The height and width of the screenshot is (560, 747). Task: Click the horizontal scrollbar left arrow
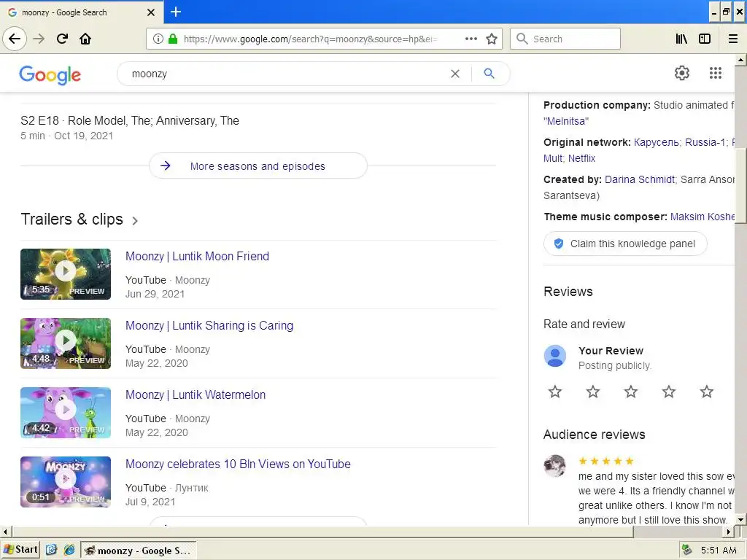pos(5,532)
